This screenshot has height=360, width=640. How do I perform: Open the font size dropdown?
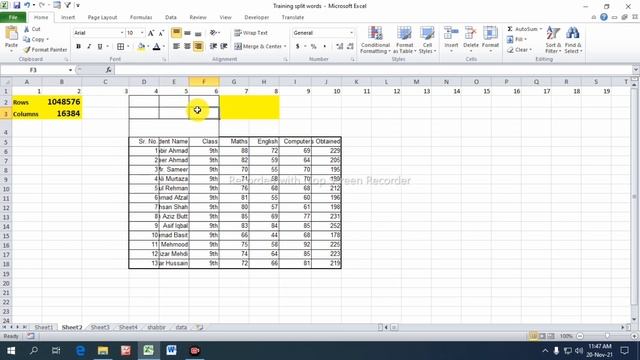pyautogui.click(x=142, y=33)
